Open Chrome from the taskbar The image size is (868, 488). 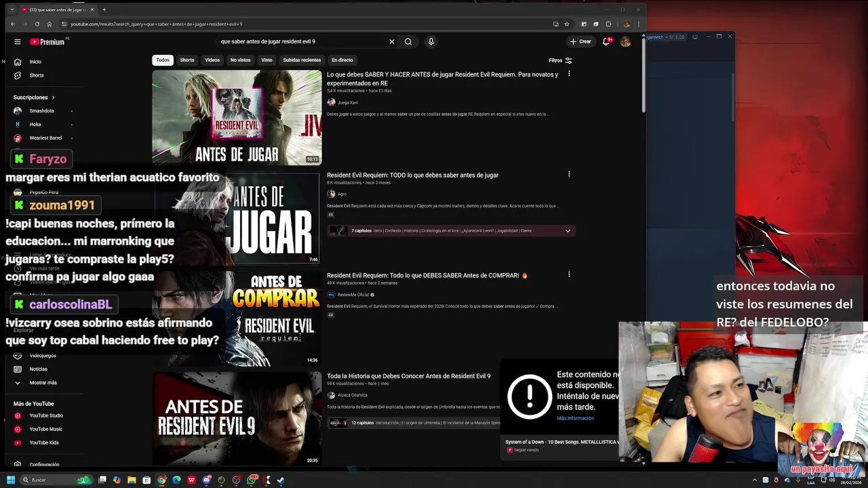(x=161, y=480)
